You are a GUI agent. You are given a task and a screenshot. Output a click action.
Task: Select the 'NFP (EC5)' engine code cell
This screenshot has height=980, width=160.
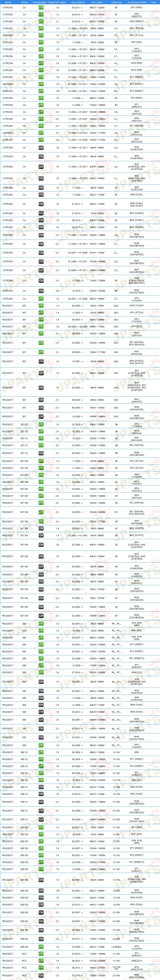click(x=137, y=326)
